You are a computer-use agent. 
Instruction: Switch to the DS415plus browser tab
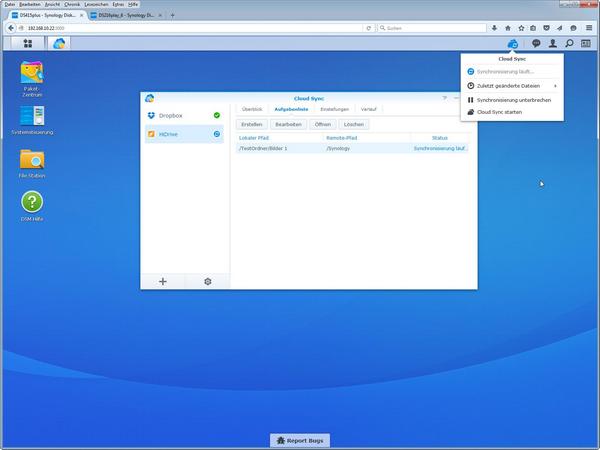pos(47,15)
